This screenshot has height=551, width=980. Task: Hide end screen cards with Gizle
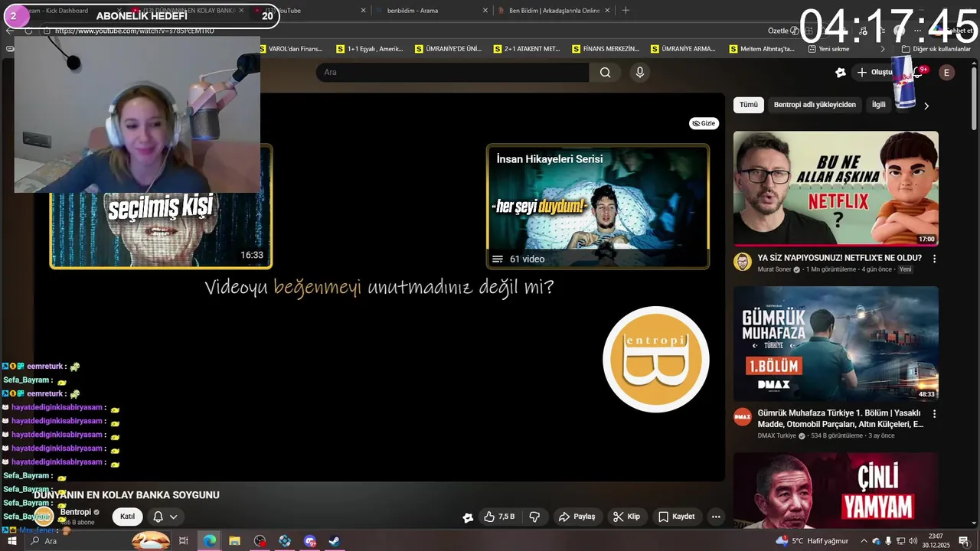pos(704,123)
